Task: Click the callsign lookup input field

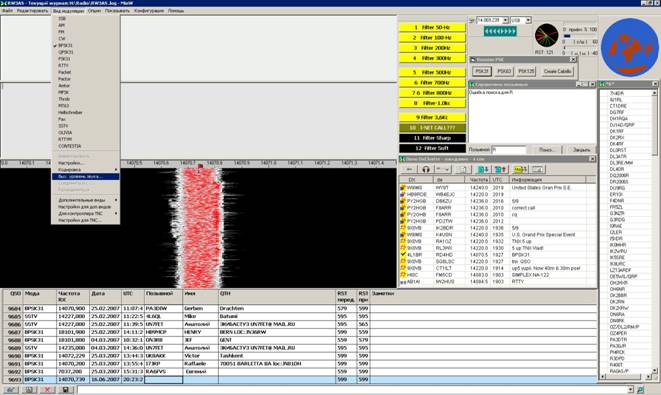Action: tap(509, 150)
